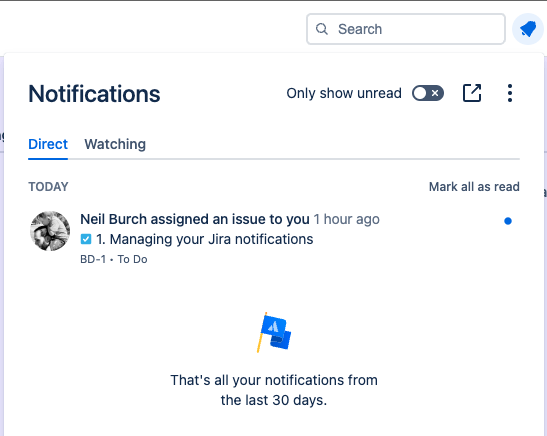This screenshot has width=547, height=436.
Task: Click the BD-1 issue key
Action: (93, 259)
